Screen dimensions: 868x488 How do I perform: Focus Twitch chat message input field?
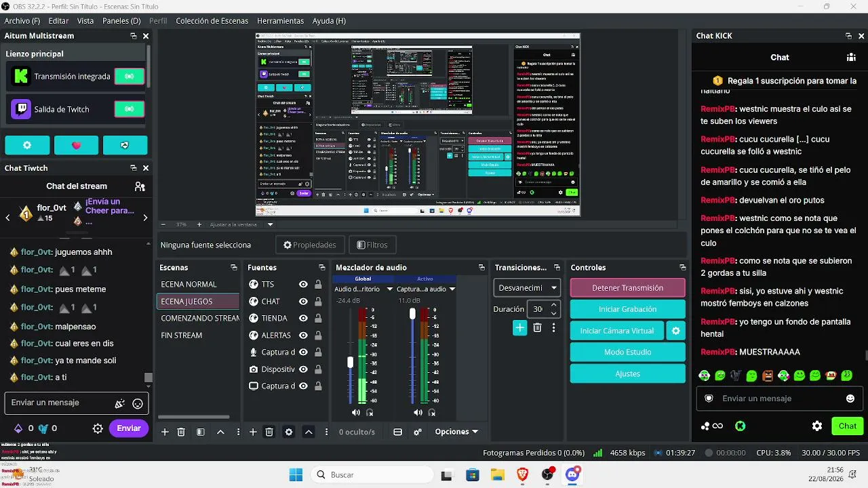point(76,403)
